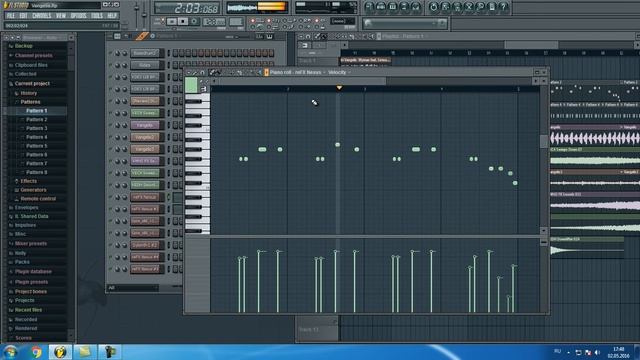Collapse Current project in browser
Screen dimensions: 640x360
pyautogui.click(x=32, y=84)
